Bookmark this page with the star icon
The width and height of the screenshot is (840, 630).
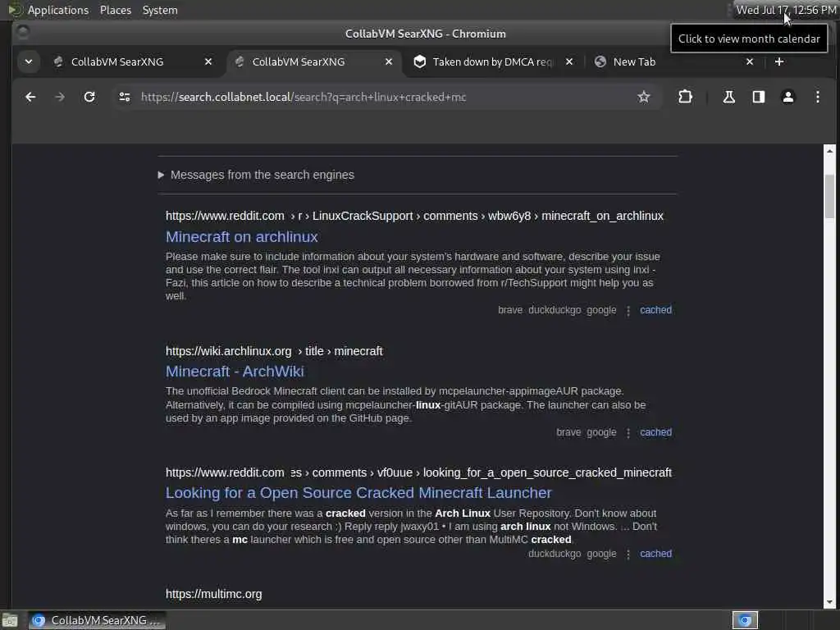click(x=643, y=97)
